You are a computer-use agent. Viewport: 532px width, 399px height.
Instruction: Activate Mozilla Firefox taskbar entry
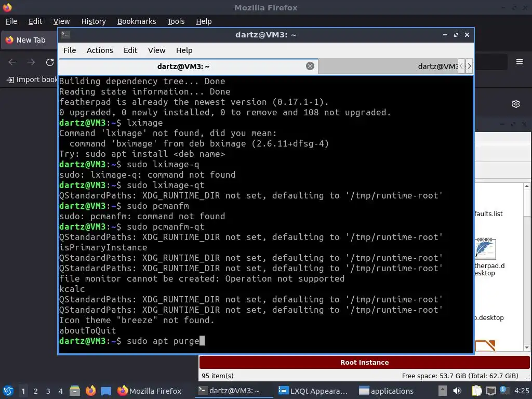tap(150, 391)
